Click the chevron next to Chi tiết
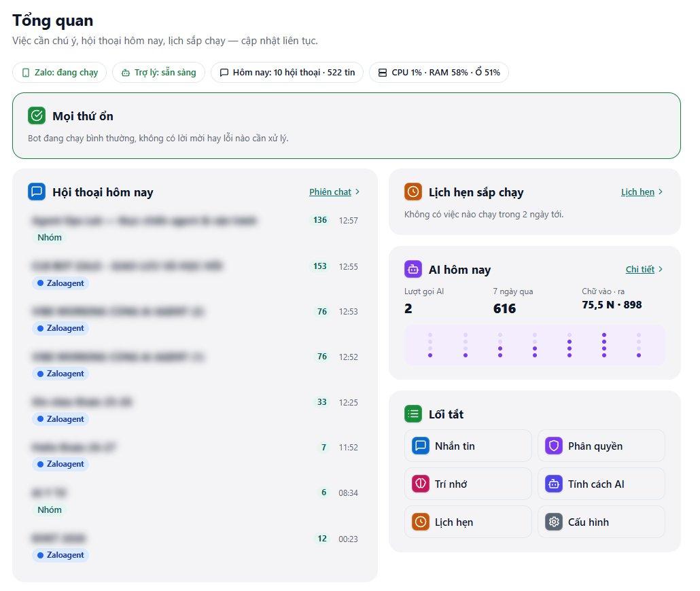This screenshot has width=700, height=591. point(661,269)
